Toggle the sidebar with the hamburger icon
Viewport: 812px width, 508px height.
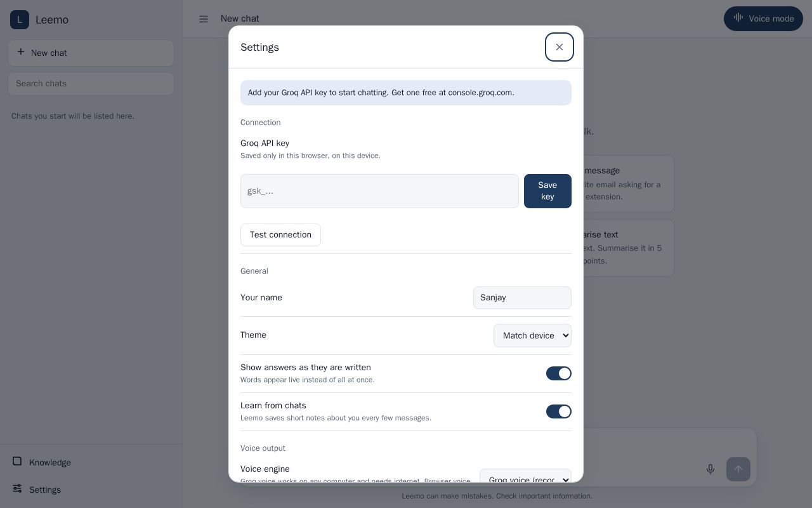[204, 19]
